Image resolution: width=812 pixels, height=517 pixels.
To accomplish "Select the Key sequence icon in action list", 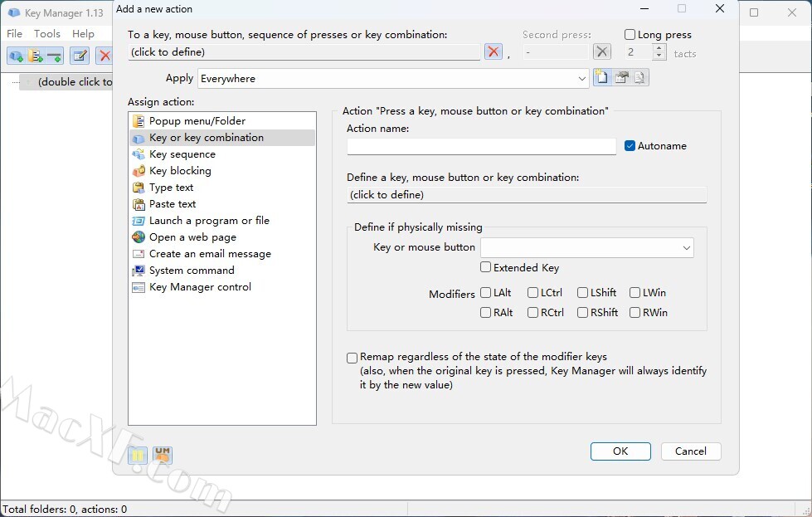I will point(139,154).
